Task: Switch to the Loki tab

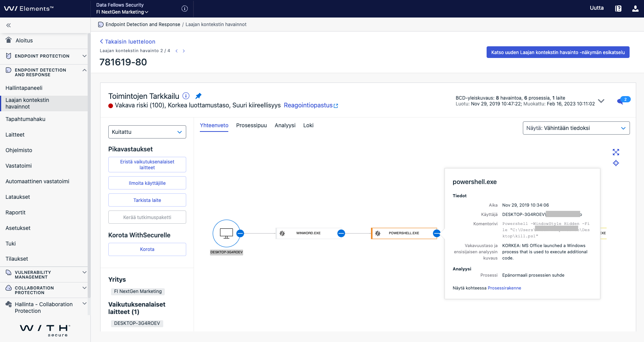Action: [x=308, y=125]
